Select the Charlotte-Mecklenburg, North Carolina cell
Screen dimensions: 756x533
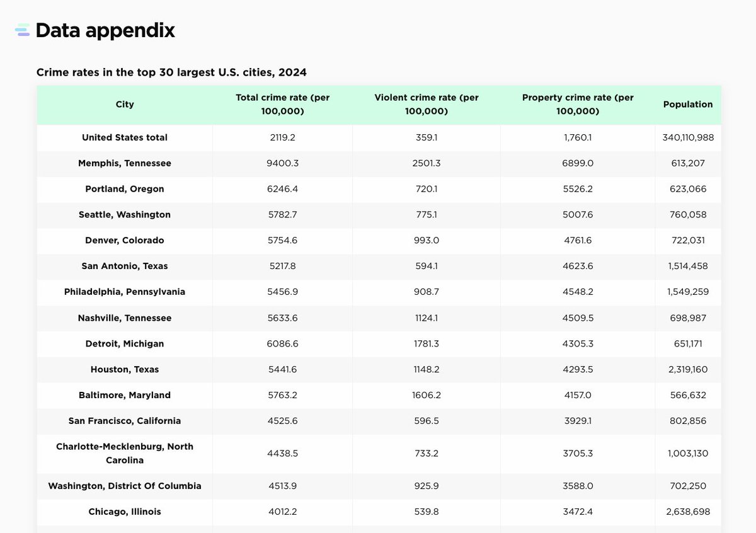125,454
